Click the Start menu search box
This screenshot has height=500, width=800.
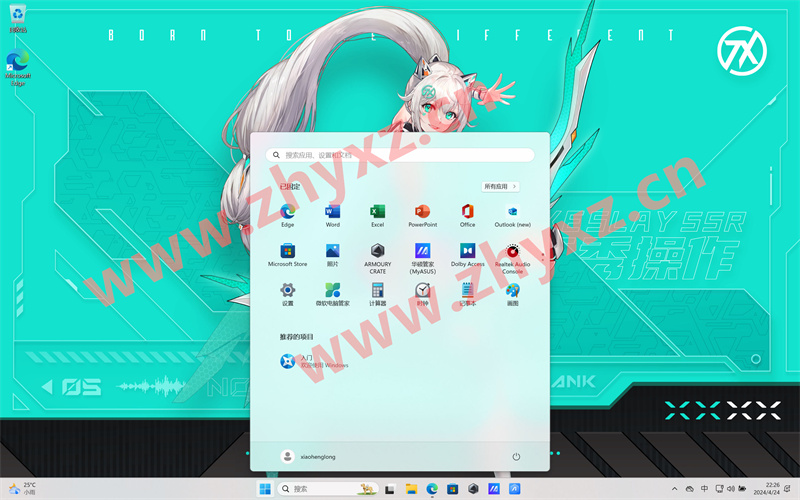coord(400,155)
